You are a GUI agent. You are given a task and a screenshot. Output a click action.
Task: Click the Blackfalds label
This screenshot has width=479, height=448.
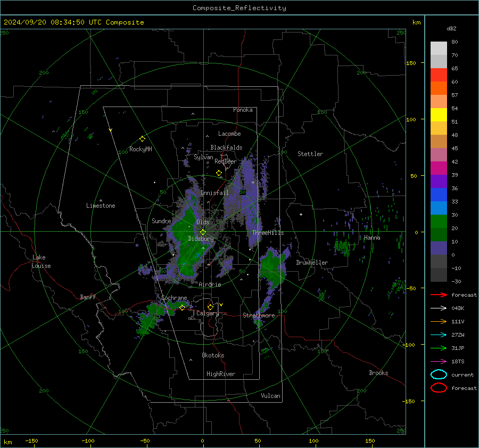click(226, 148)
